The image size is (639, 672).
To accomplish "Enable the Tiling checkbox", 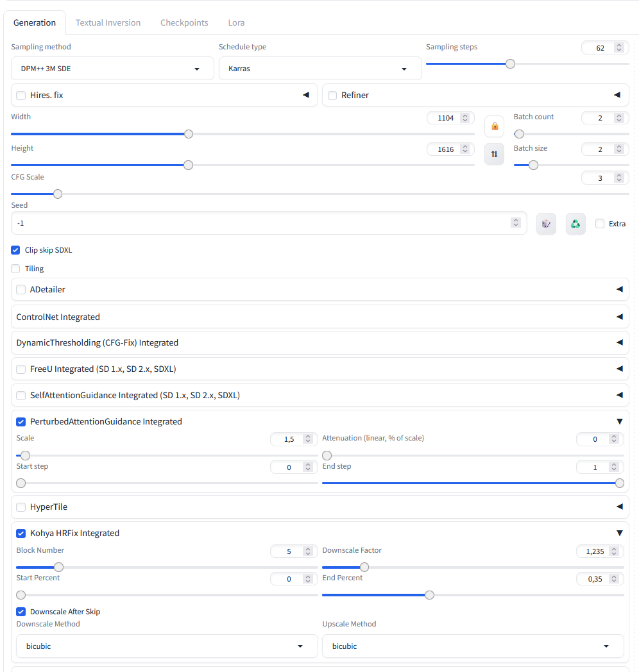I will [15, 269].
